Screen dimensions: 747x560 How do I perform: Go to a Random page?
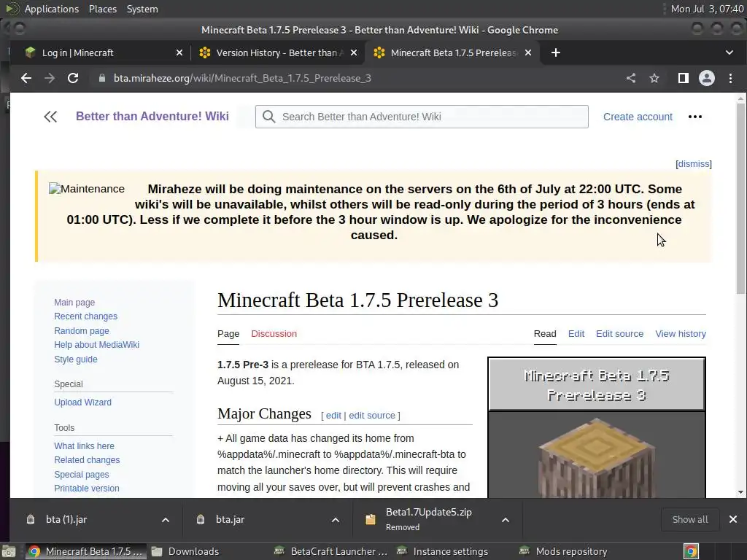click(x=82, y=330)
